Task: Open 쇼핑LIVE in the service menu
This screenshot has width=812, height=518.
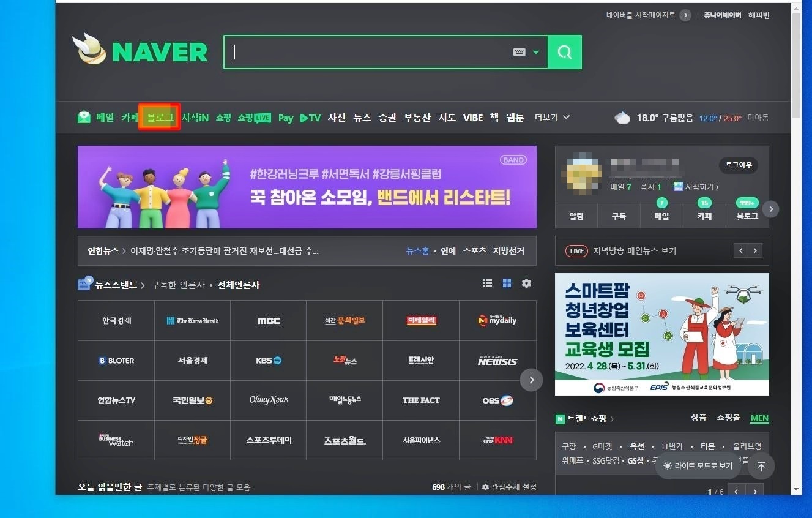Action: (254, 118)
